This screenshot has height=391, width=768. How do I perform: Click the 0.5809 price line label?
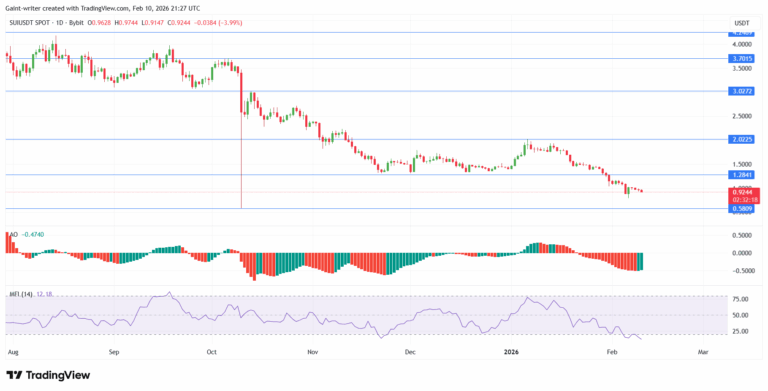click(x=742, y=209)
